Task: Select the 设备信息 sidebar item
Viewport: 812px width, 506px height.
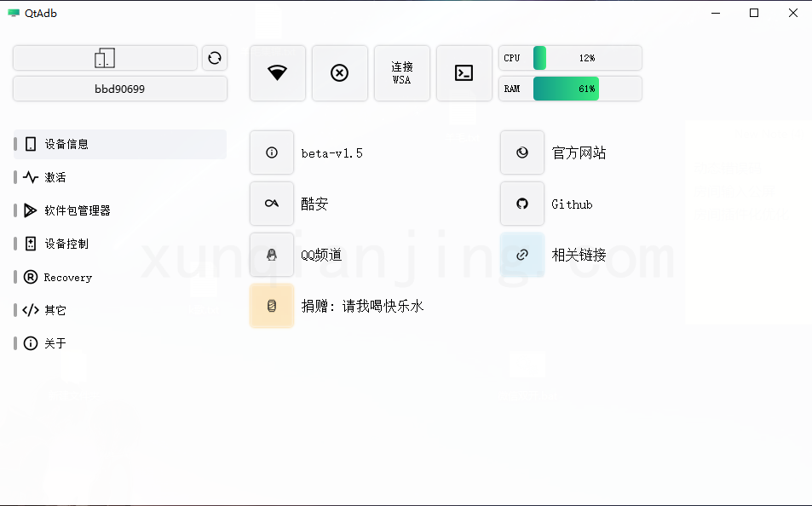Action: 119,144
